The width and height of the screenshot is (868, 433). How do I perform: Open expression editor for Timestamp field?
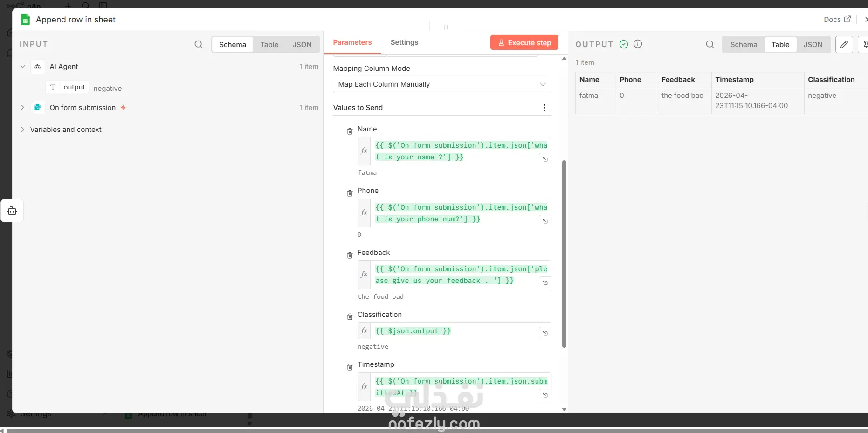coord(545,395)
